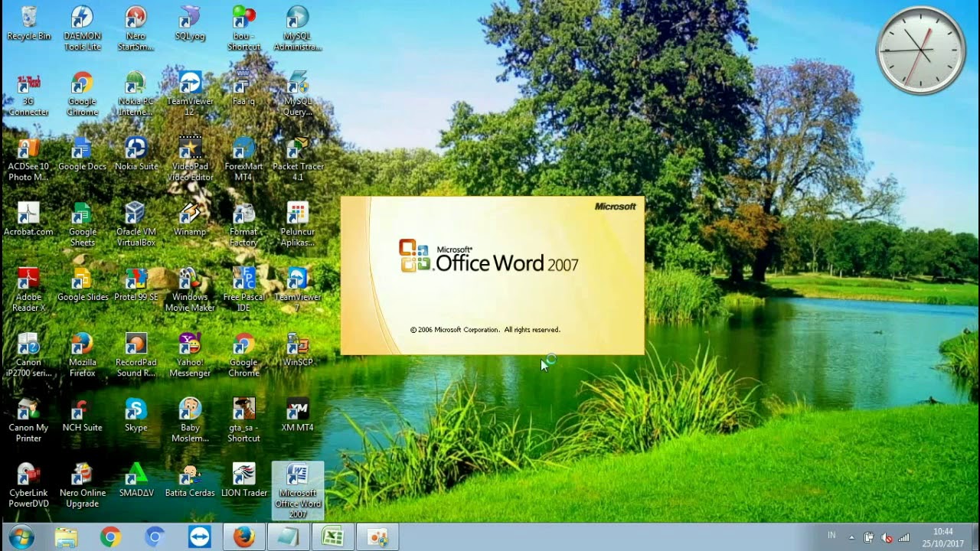The height and width of the screenshot is (551, 980).
Task: Click the RecordPad Sound Recorder icon
Action: pos(136,356)
